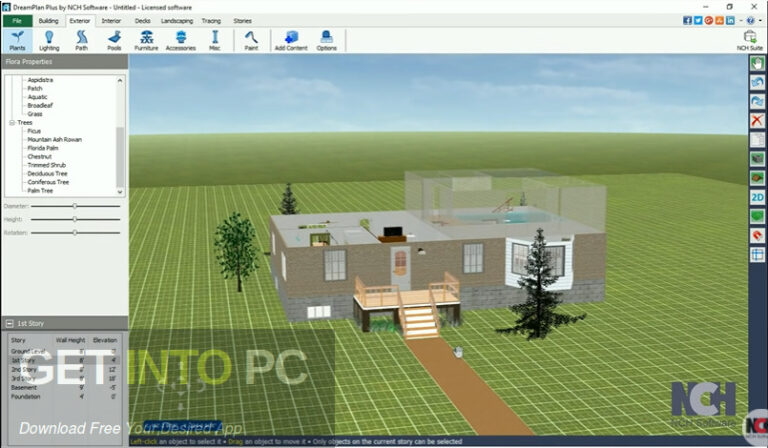Toggle the grid display icon

[x=757, y=254]
